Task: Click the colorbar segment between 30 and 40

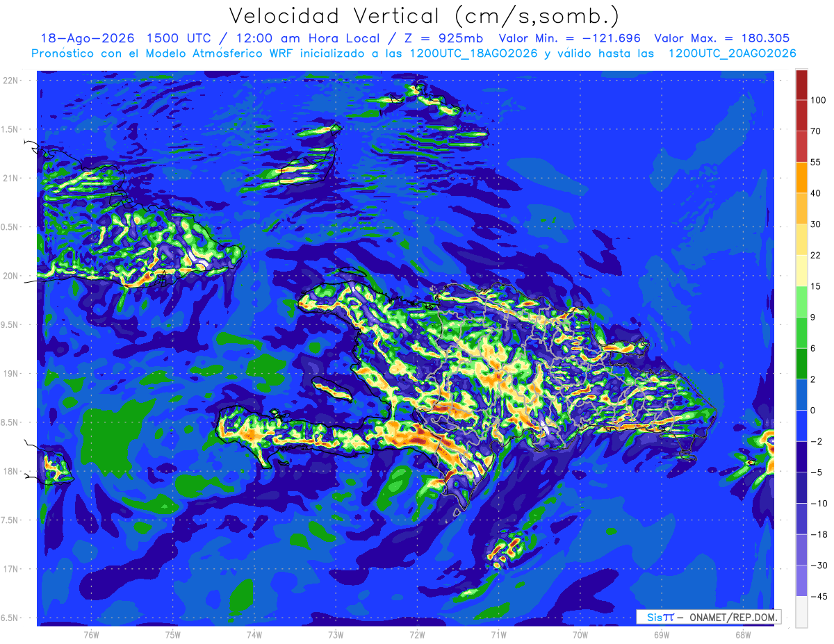Action: pos(801,208)
